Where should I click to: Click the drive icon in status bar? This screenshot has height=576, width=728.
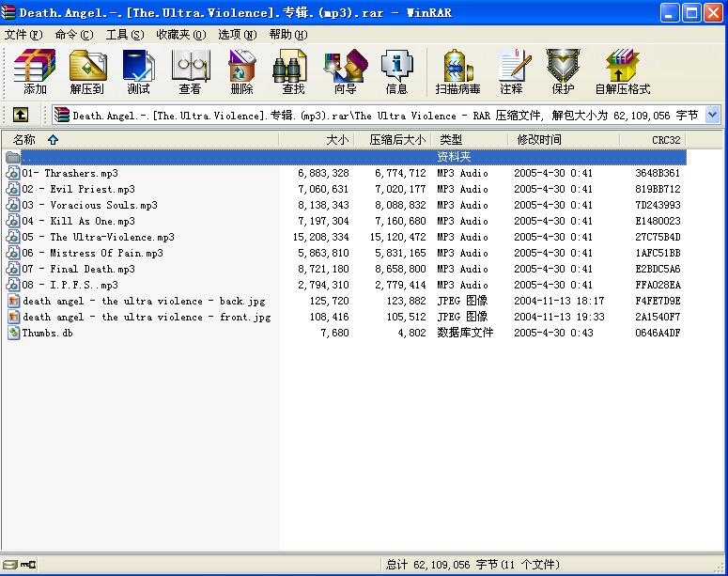[10, 565]
